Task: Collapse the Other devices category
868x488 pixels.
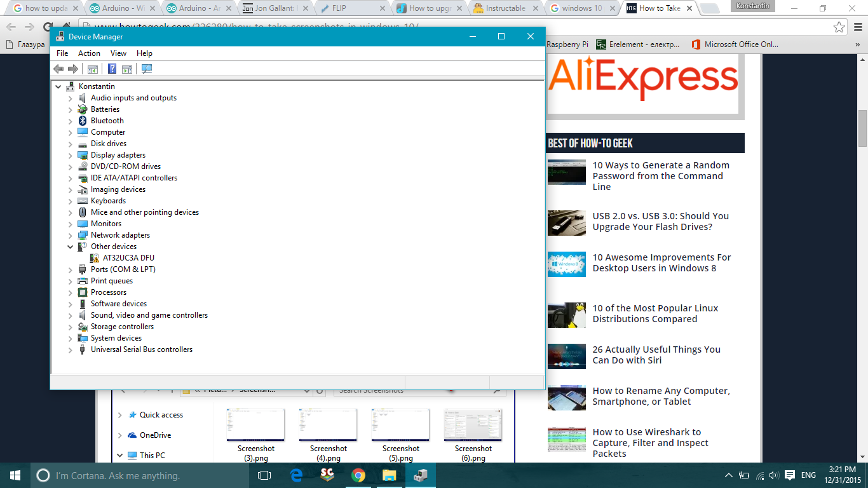Action: 70,246
